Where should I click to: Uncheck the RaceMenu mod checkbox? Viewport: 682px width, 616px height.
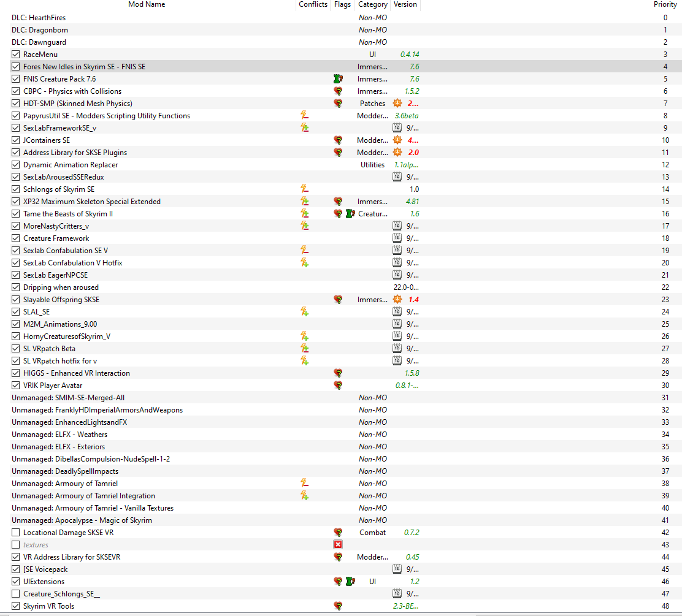16,55
